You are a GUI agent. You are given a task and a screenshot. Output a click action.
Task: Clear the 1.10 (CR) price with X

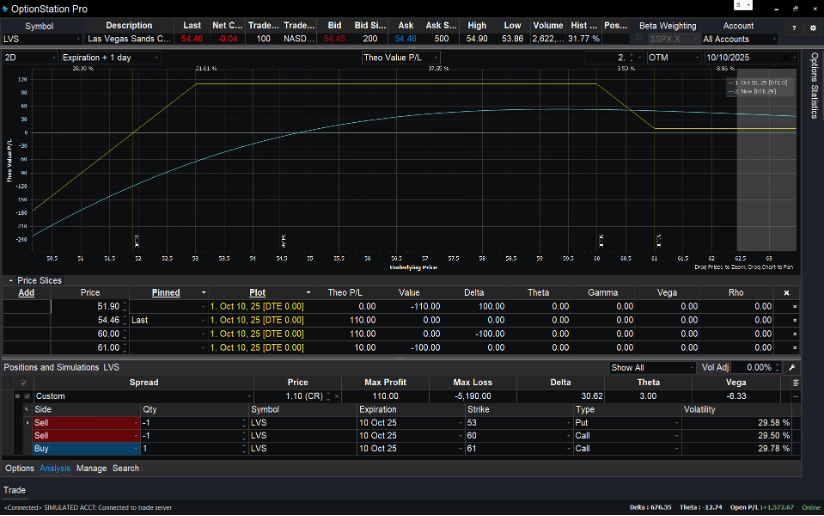[337, 396]
